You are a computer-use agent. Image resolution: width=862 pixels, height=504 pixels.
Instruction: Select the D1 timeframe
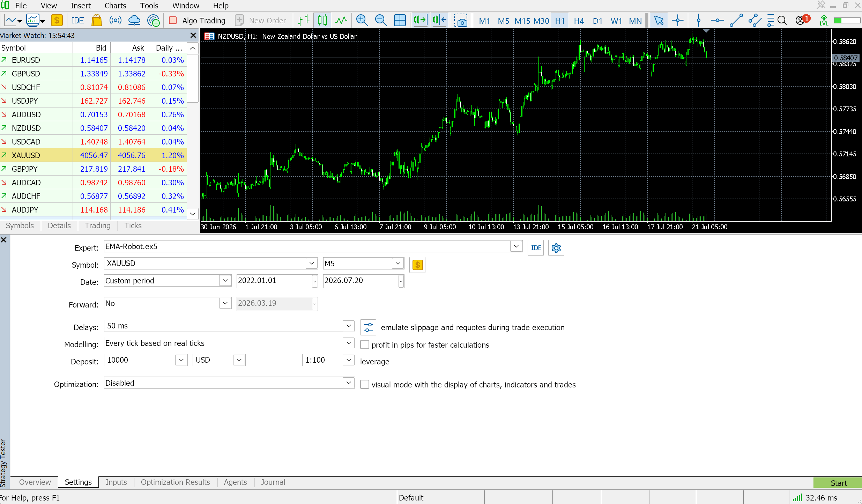[597, 21]
